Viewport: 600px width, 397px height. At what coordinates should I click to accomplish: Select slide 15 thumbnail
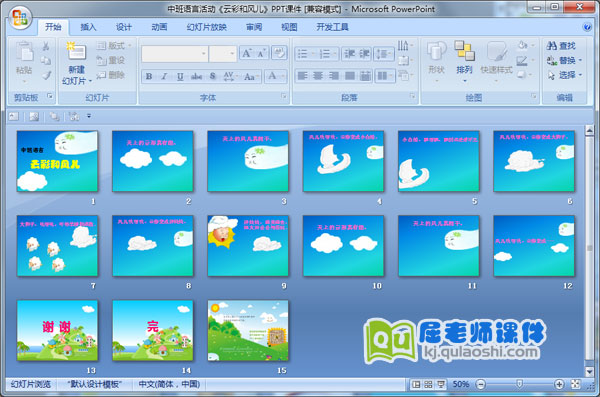pos(248,330)
